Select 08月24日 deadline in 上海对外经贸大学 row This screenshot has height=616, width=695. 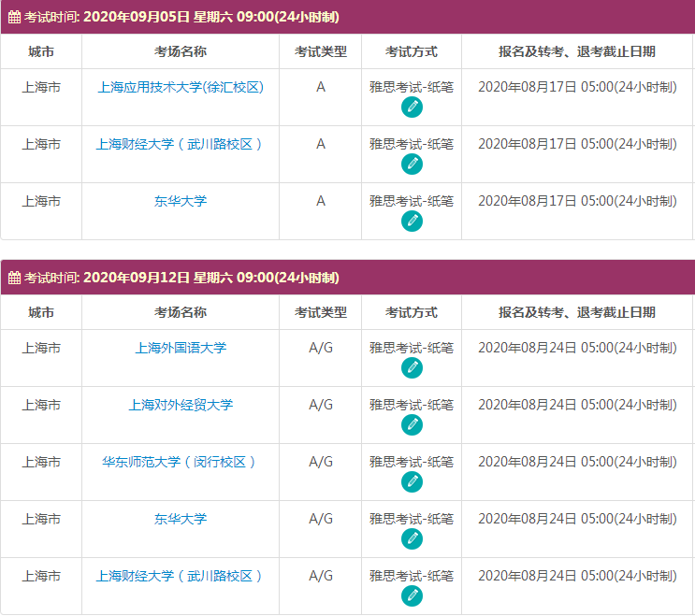(577, 405)
